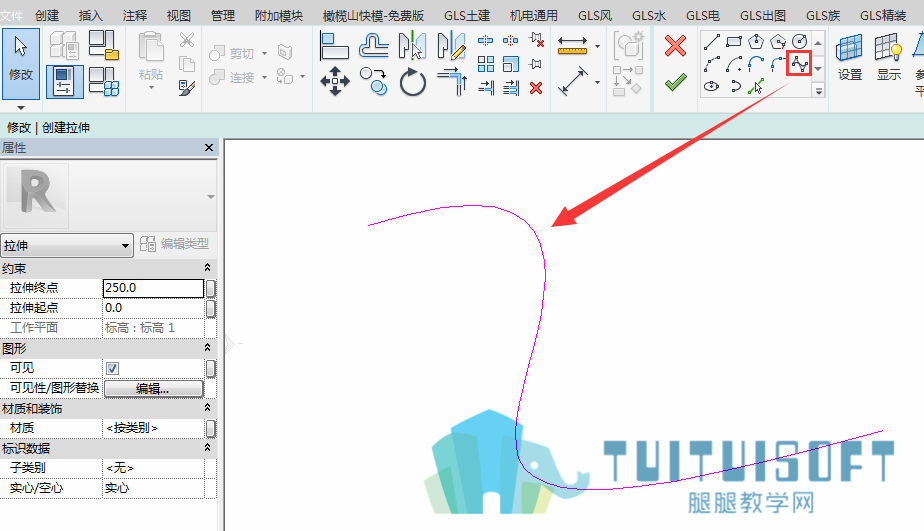Select the Offset tool
Image resolution: width=924 pixels, height=531 pixels.
[374, 46]
